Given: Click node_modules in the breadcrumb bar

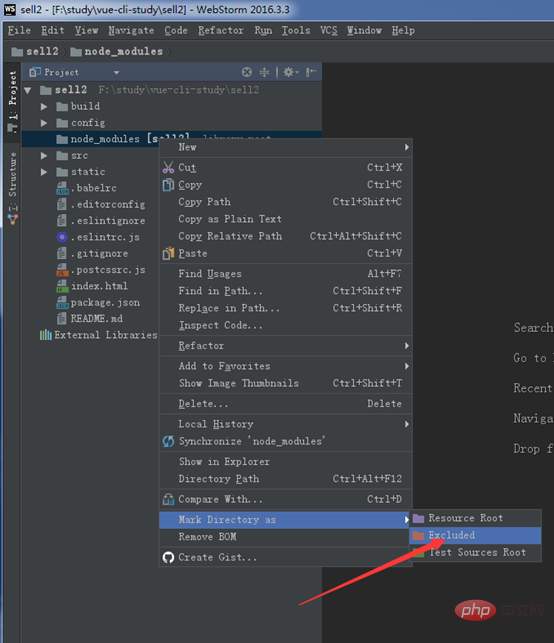Looking at the screenshot, I should [123, 52].
